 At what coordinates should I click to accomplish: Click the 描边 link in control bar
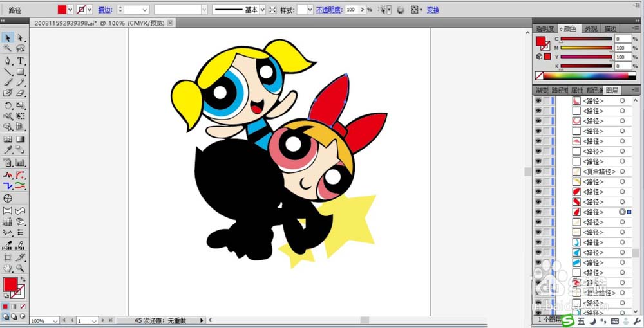pos(105,10)
